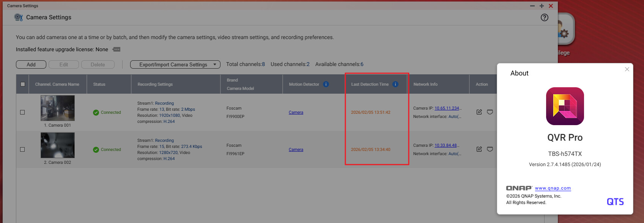Click the edit icon for Camera 001
644x223 pixels.
pyautogui.click(x=479, y=112)
